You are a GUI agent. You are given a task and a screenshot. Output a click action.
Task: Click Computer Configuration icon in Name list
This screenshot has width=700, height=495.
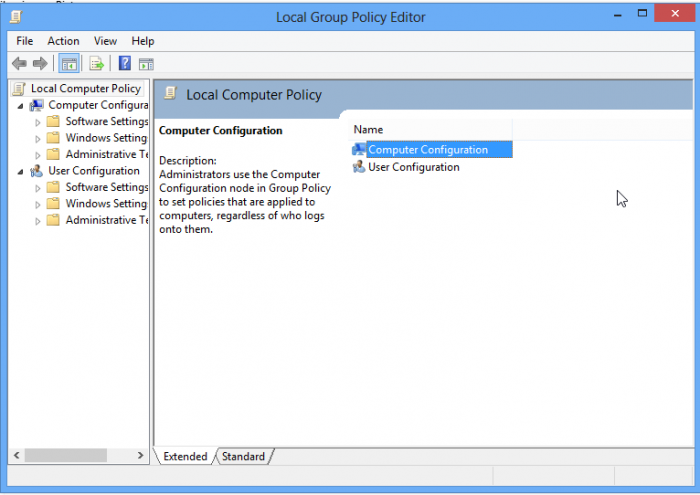[x=358, y=150]
